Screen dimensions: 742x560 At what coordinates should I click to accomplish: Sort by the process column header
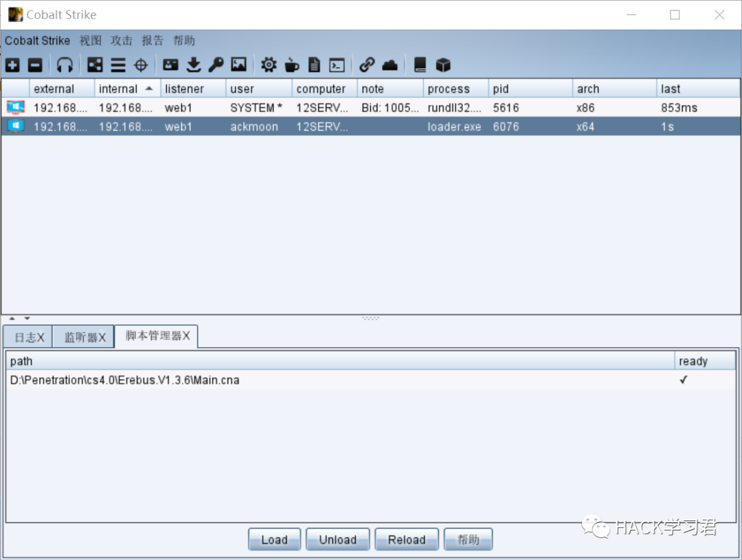click(456, 89)
